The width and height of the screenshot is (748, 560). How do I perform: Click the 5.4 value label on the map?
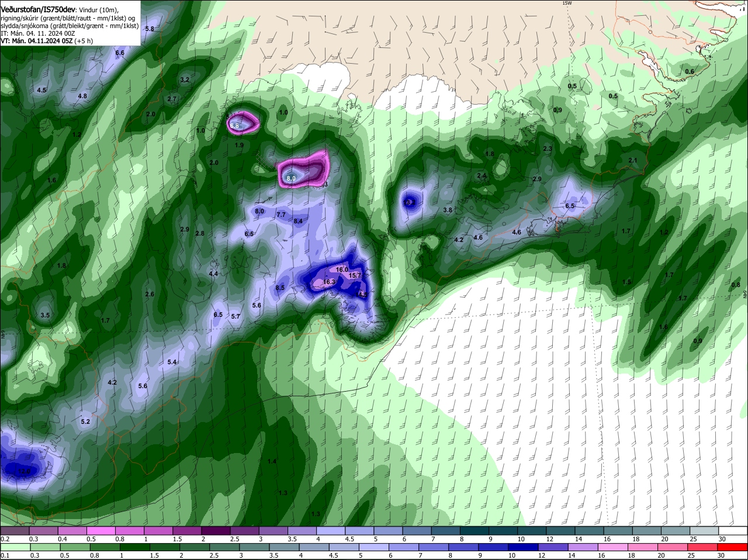coord(172,362)
